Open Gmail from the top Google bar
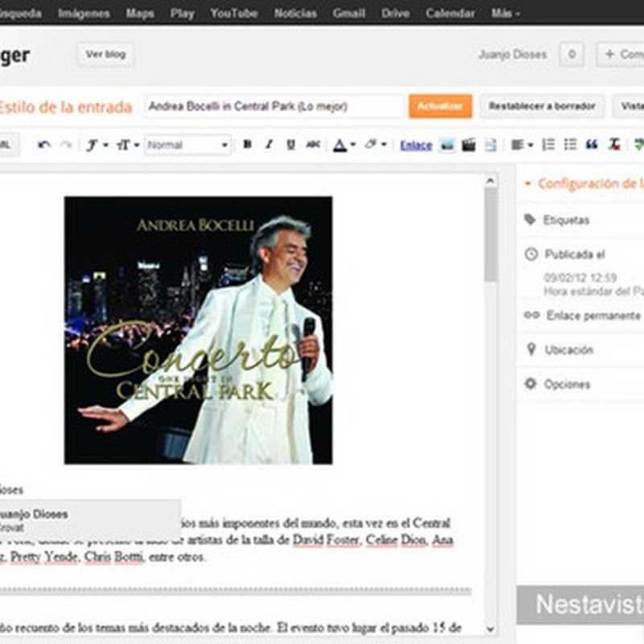Screen dimensions: 644x644 point(349,13)
